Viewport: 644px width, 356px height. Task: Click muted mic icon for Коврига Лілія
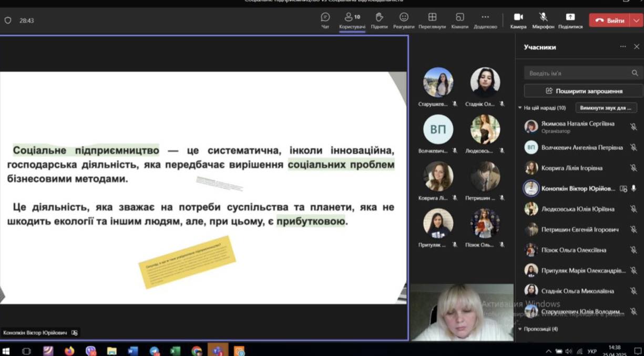tap(633, 168)
